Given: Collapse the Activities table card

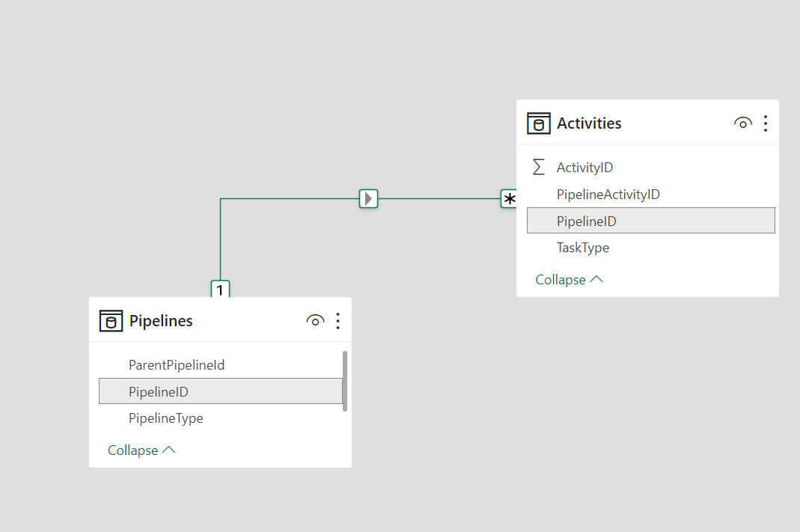Looking at the screenshot, I should [569, 280].
